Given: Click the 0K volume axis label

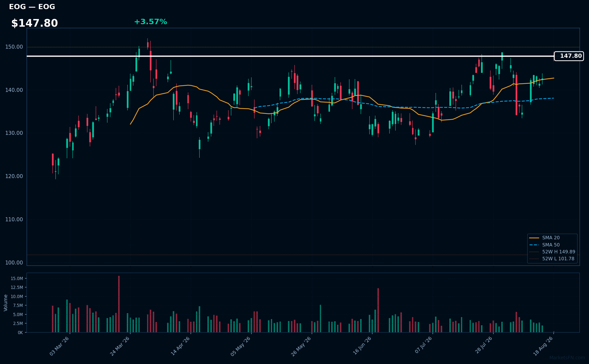Looking at the screenshot, I should pyautogui.click(x=20, y=333).
